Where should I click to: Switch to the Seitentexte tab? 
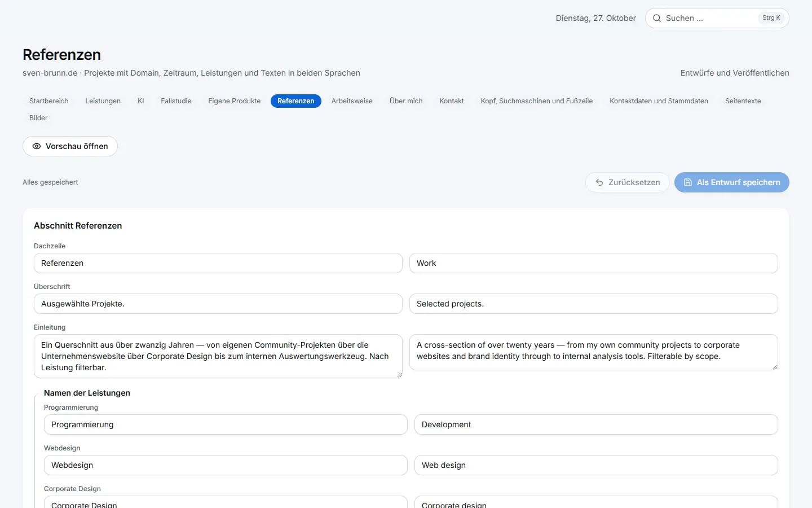(743, 101)
